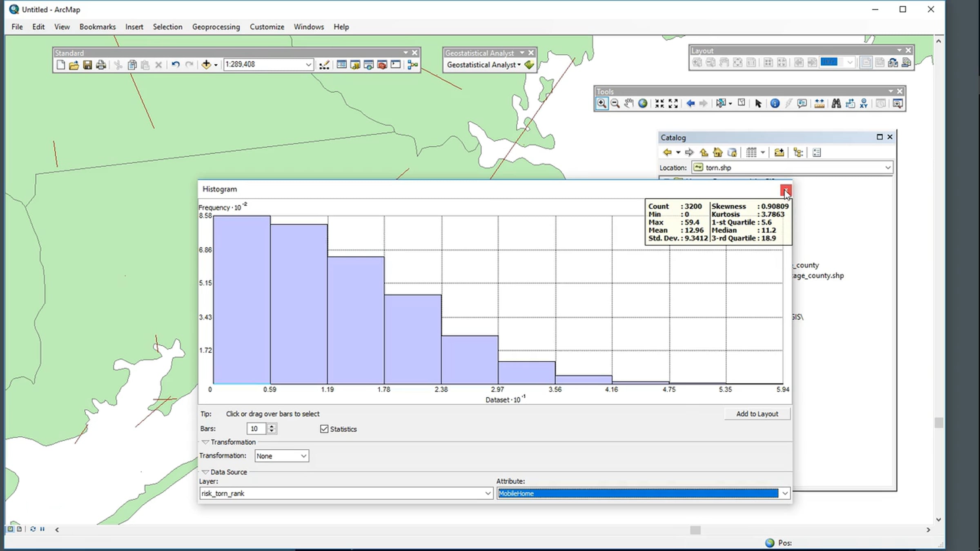Open the Bookmarks menu
The width and height of the screenshot is (980, 551).
click(97, 27)
